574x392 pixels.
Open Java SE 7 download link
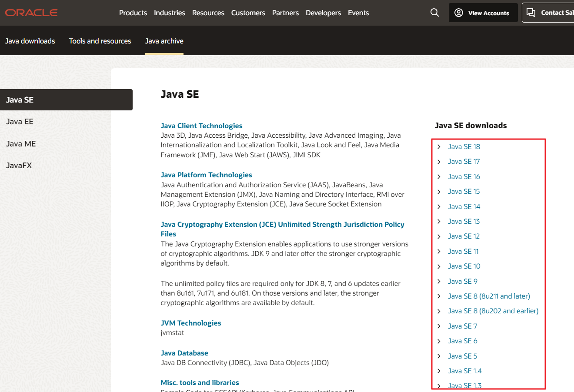(x=463, y=326)
